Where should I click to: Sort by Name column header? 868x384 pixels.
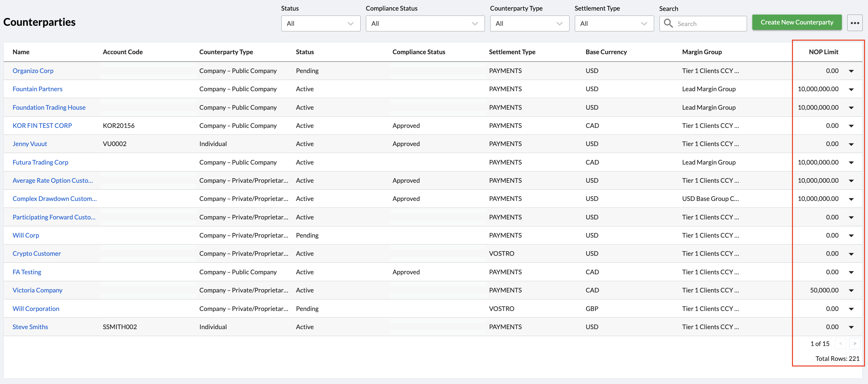(21, 52)
